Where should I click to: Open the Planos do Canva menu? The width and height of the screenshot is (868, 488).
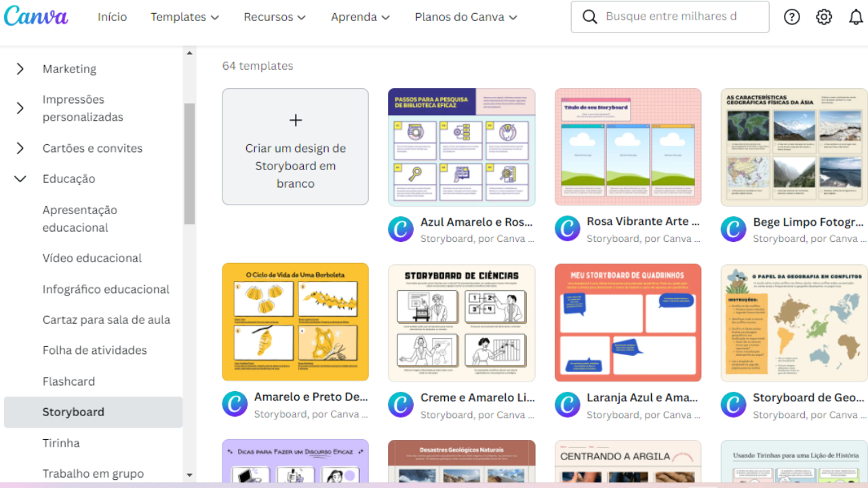click(x=465, y=17)
